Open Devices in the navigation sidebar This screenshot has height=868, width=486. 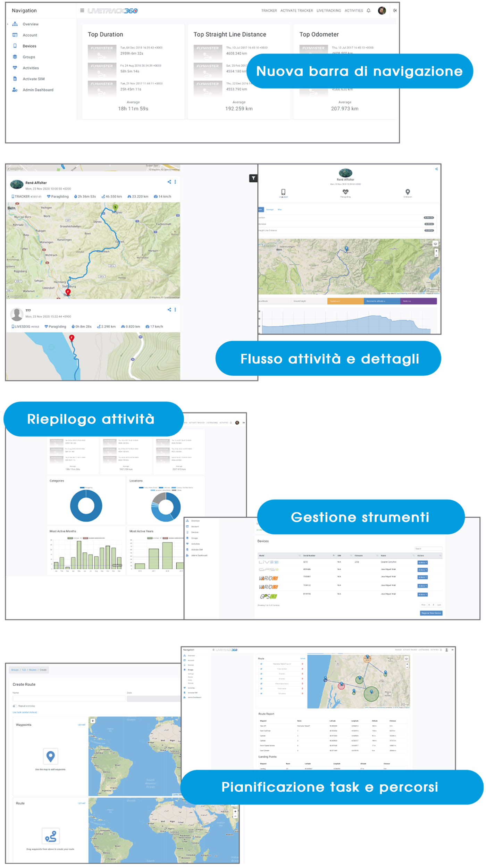tap(29, 46)
